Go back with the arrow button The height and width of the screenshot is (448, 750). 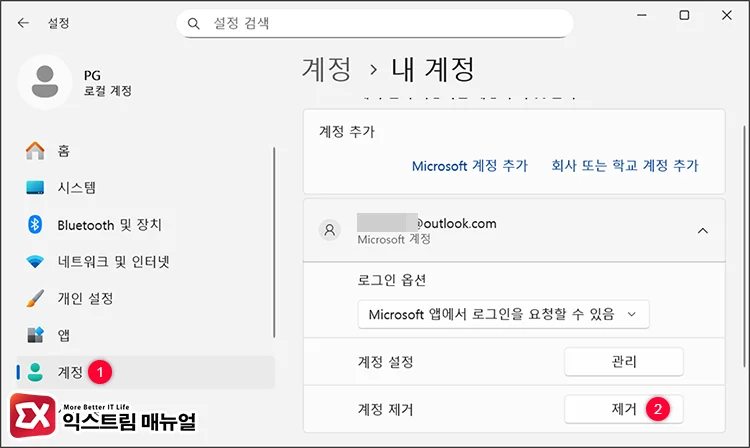tap(23, 22)
